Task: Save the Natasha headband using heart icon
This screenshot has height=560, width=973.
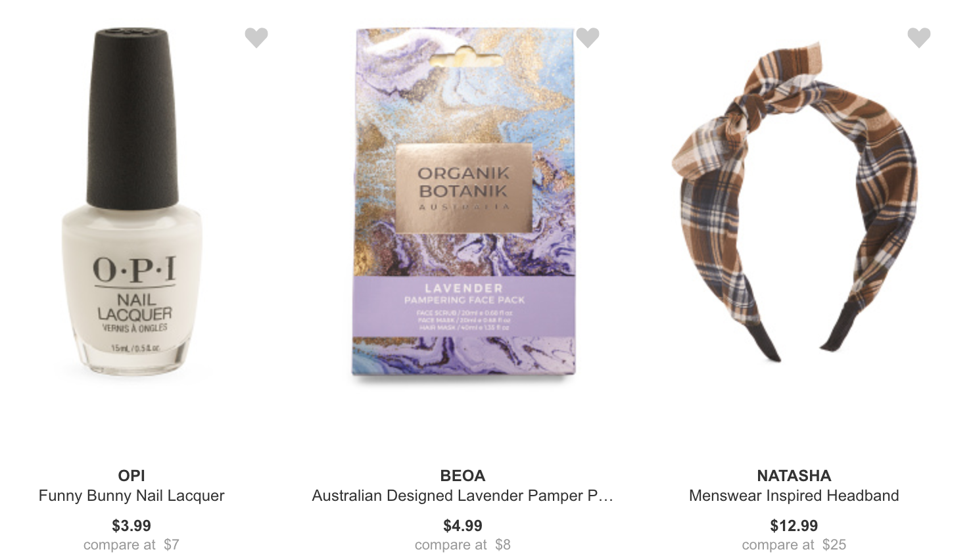Action: click(x=919, y=38)
